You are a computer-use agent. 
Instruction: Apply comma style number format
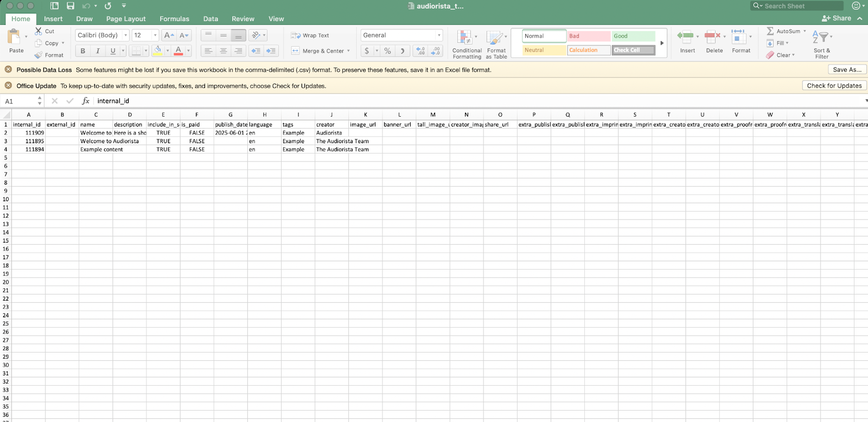pos(402,51)
